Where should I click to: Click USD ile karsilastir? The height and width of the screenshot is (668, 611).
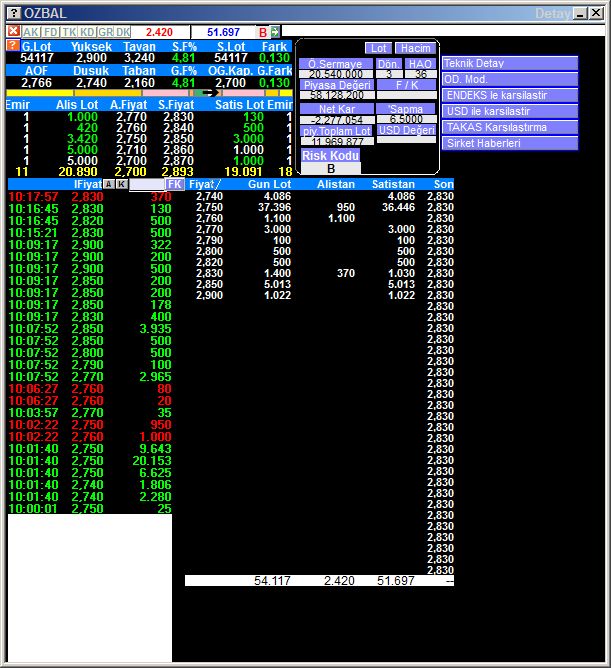(x=510, y=111)
